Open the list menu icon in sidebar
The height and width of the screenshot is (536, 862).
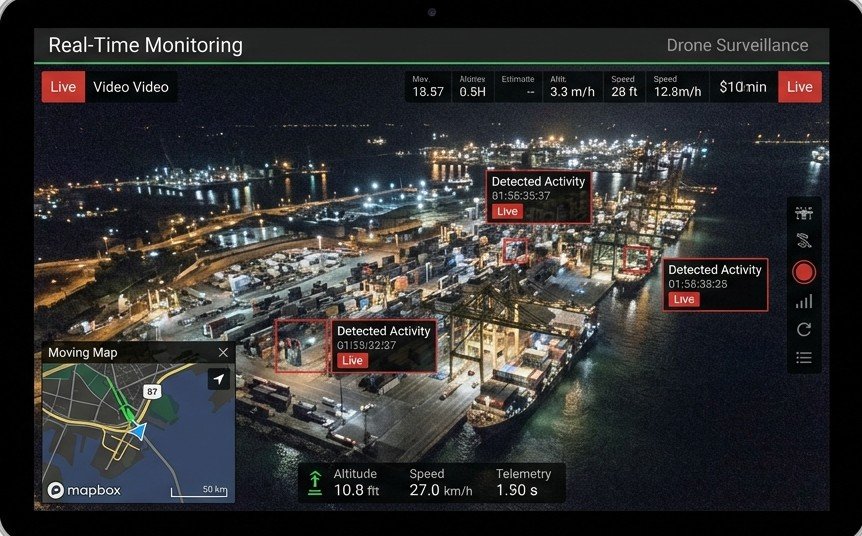[804, 358]
